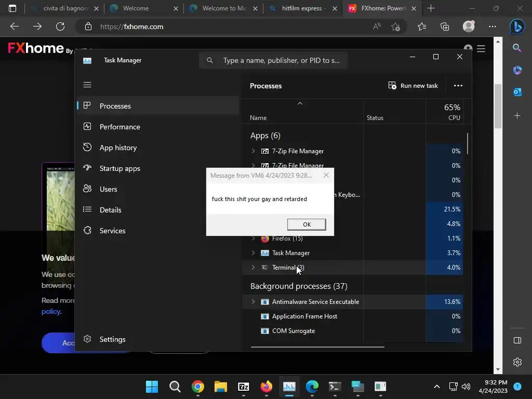Click the Edge sidebar search icon
532x399 pixels.
[x=517, y=48]
